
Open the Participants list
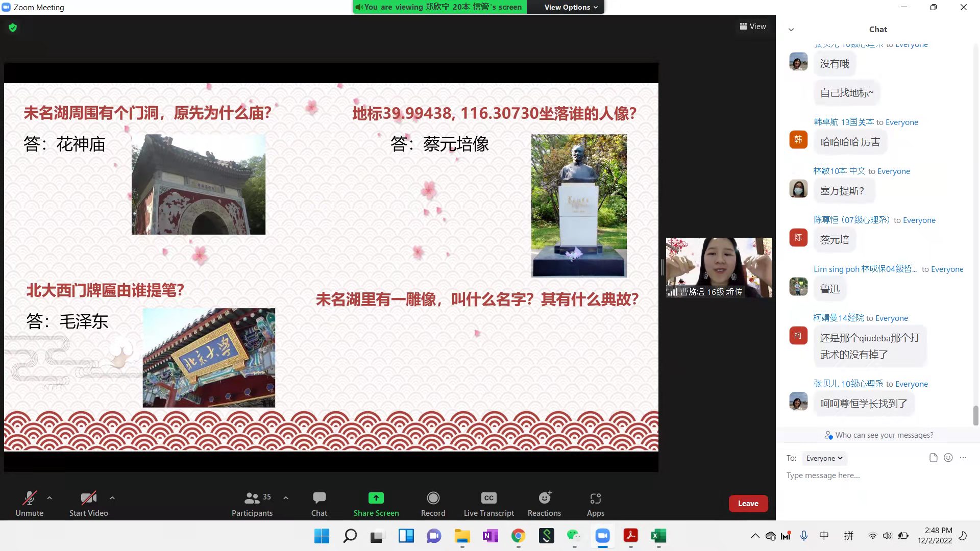pos(252,503)
